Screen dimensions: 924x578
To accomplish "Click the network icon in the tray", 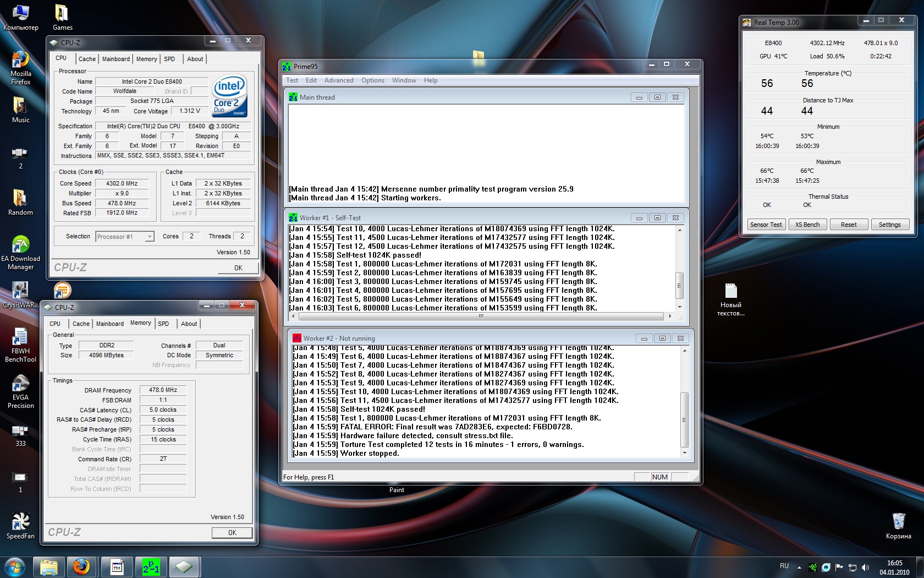I will click(x=853, y=567).
